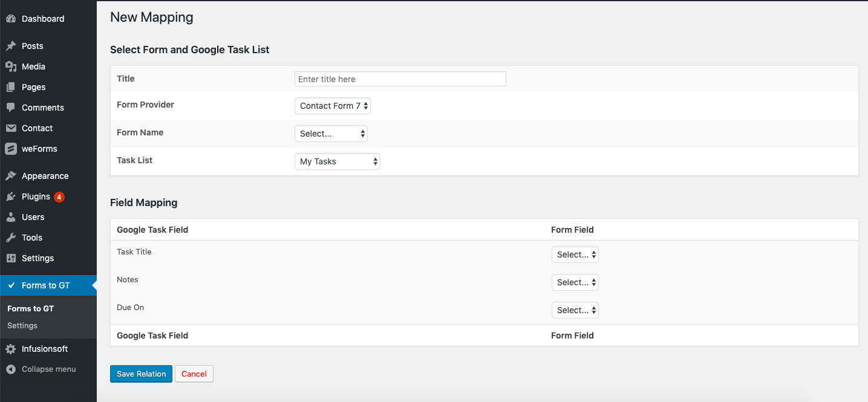Open the Comments menu label

pyautogui.click(x=43, y=108)
